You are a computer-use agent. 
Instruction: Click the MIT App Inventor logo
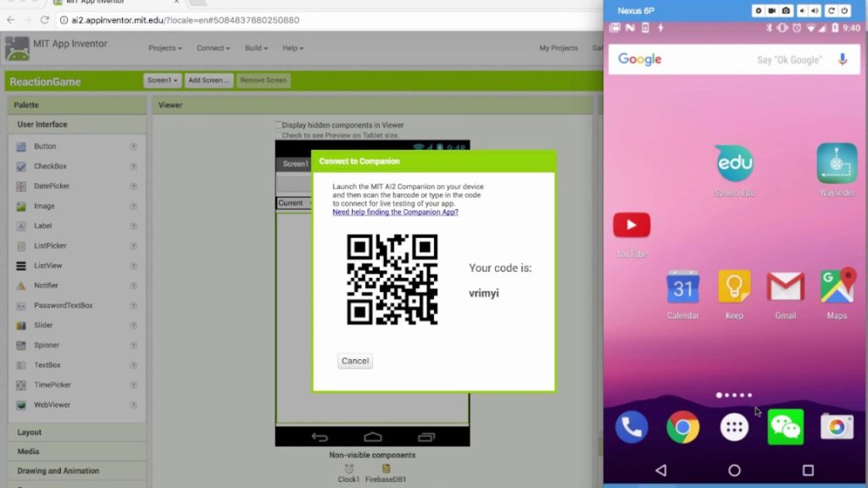[17, 48]
